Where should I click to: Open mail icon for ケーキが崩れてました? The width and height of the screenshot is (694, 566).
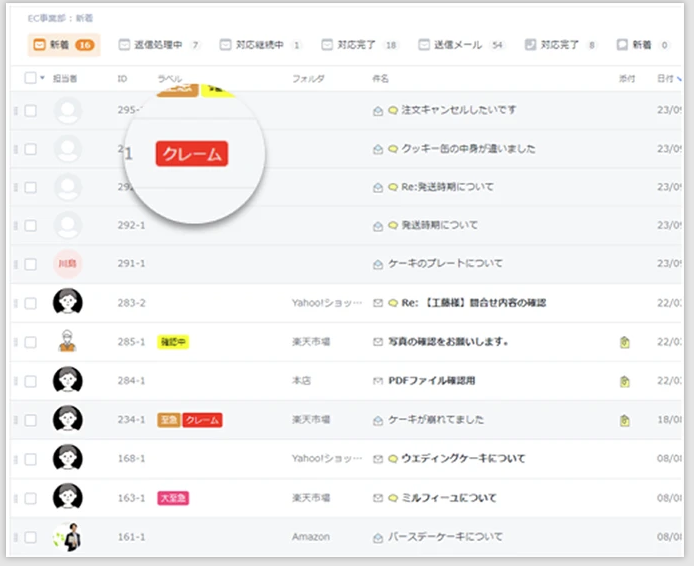378,420
